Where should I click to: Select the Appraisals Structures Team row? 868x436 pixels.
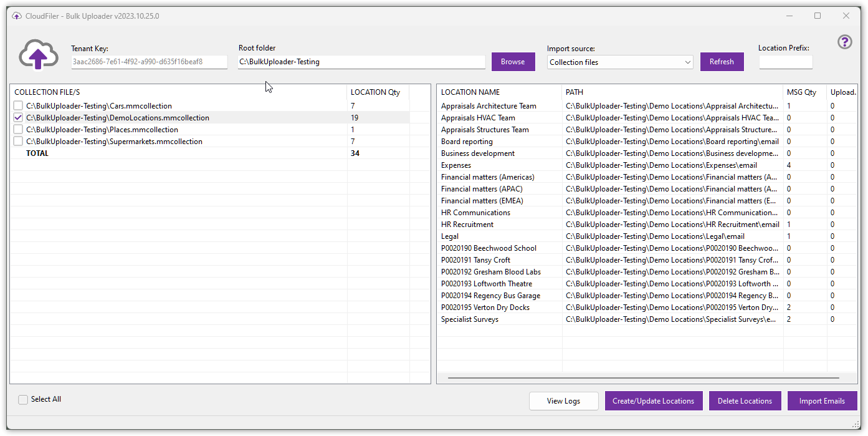pyautogui.click(x=647, y=130)
